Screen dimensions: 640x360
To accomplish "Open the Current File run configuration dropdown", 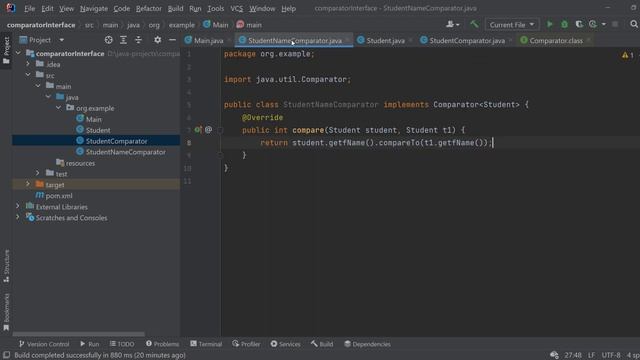I will [511, 24].
